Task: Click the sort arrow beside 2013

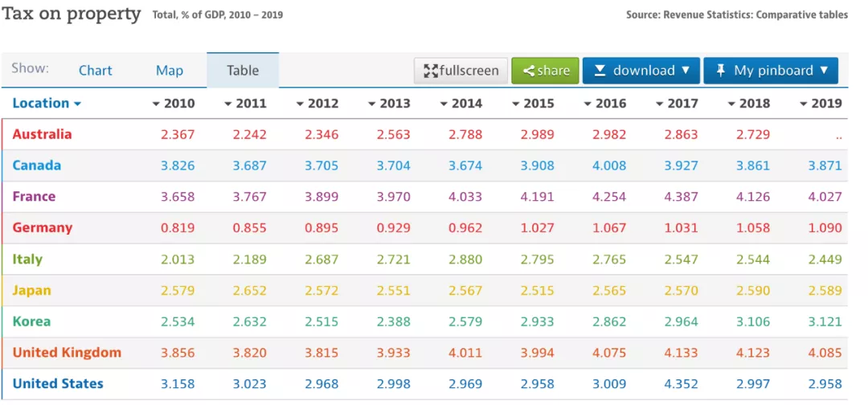Action: (x=372, y=104)
